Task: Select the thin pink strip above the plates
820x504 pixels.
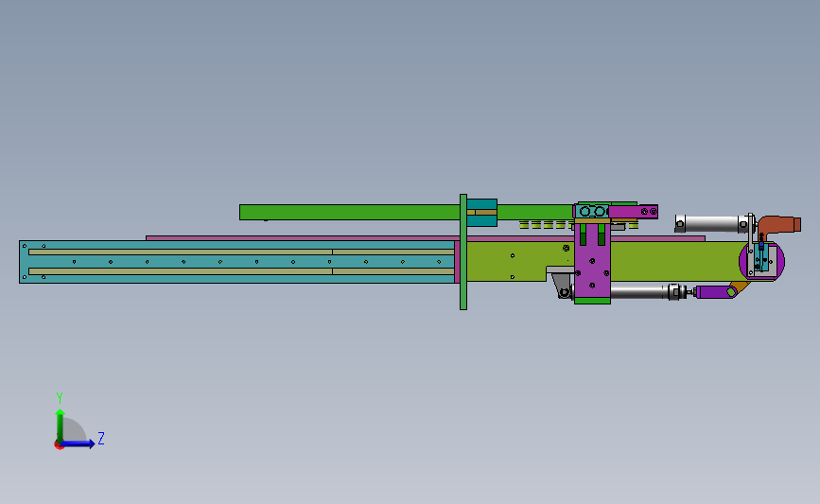Action: [426, 238]
